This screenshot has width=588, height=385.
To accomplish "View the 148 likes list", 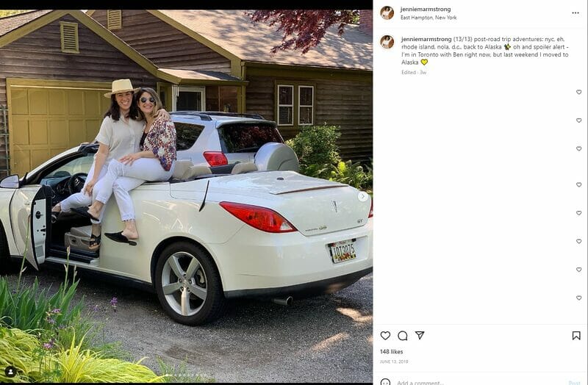I will 391,352.
